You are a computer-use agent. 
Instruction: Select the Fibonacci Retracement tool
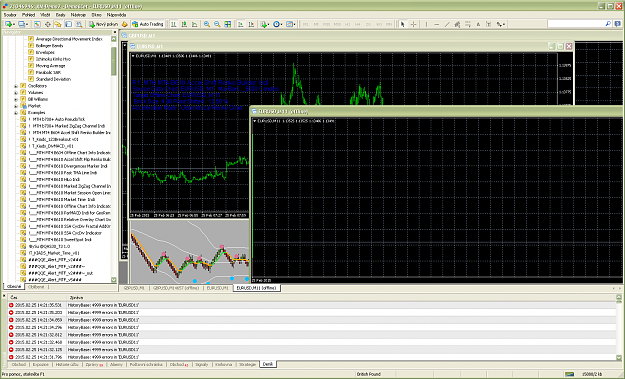pos(468,24)
